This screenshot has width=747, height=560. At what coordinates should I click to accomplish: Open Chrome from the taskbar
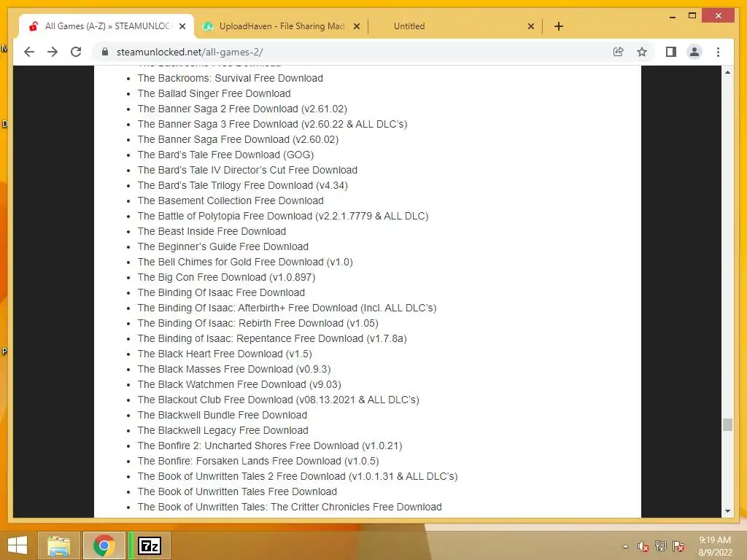104,545
